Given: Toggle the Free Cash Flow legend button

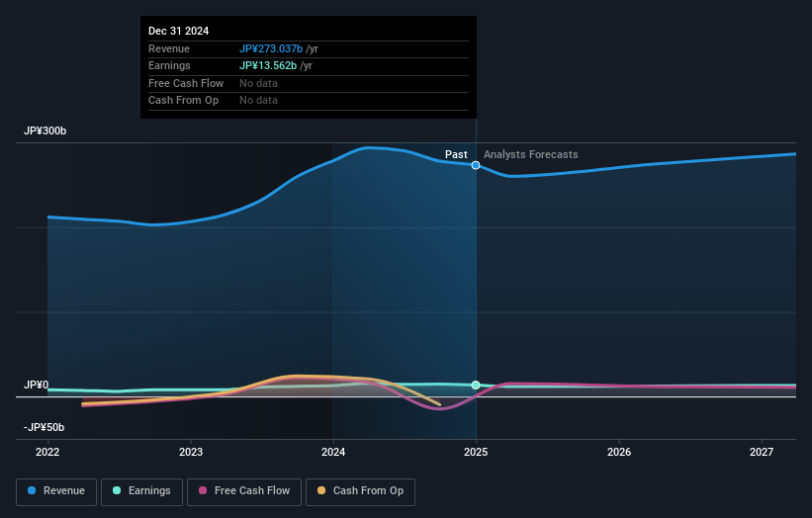Looking at the screenshot, I should click(244, 491).
